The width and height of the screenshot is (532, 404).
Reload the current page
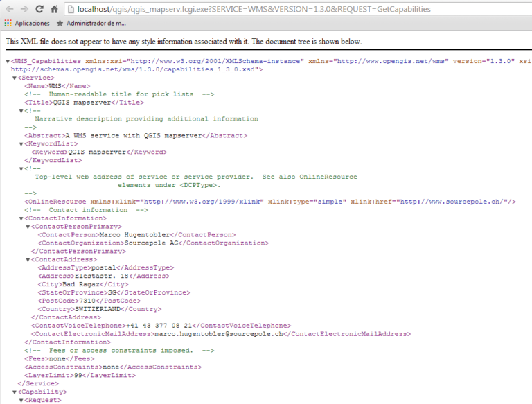40,9
